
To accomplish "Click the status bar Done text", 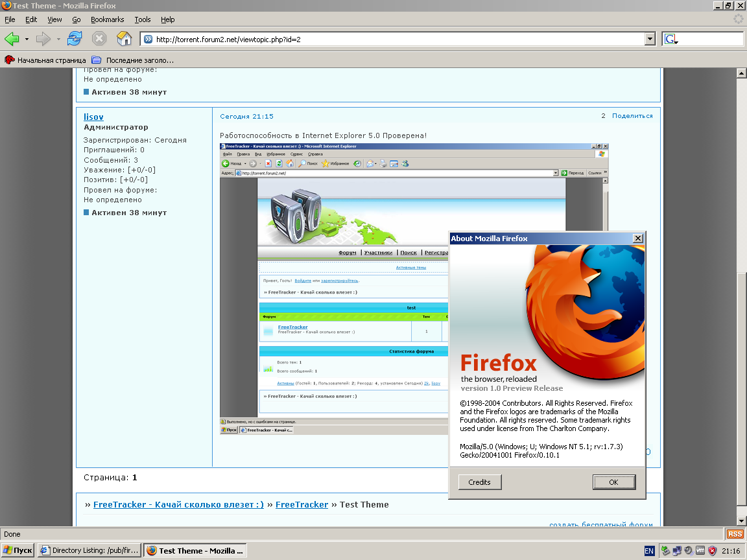I will point(12,534).
